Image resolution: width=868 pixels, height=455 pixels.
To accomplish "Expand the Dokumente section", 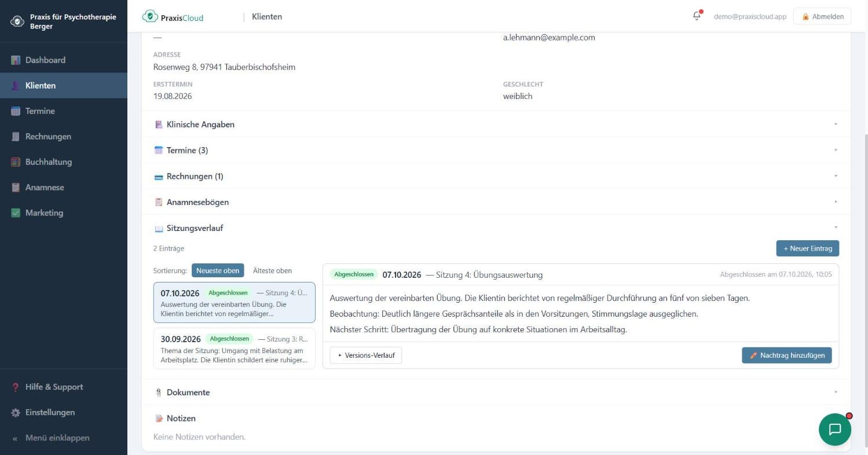I will click(x=496, y=392).
